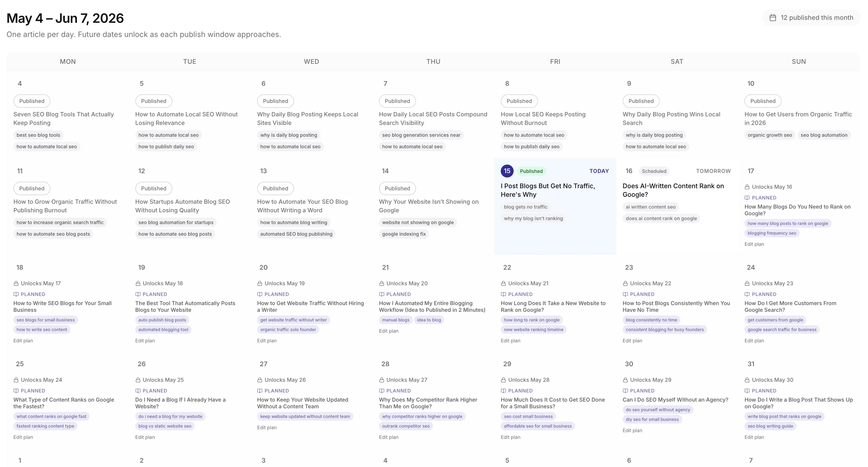Viewport: 868px width, 467px height.
Task: Click the 'automated blogging tool' keyword tag
Action: coord(163,330)
